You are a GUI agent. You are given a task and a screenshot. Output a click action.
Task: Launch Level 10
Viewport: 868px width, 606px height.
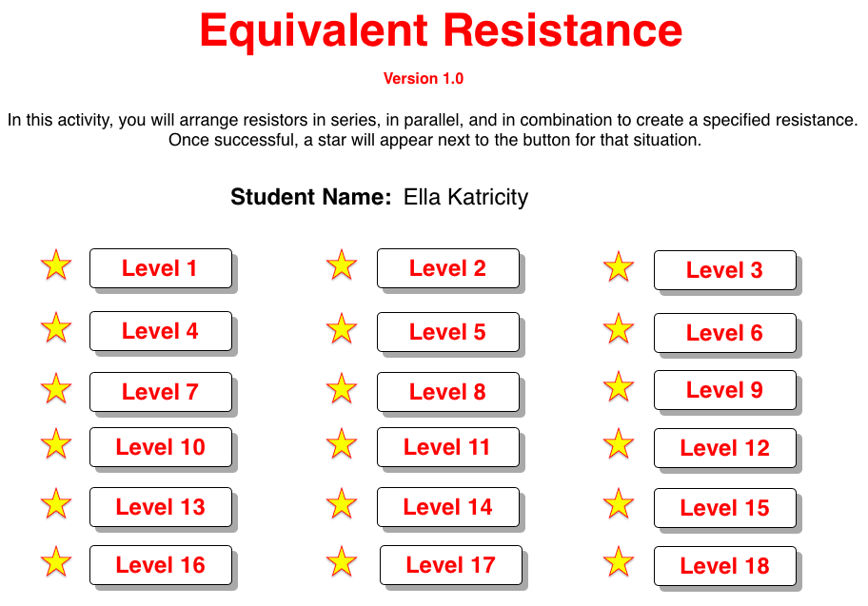(x=160, y=447)
